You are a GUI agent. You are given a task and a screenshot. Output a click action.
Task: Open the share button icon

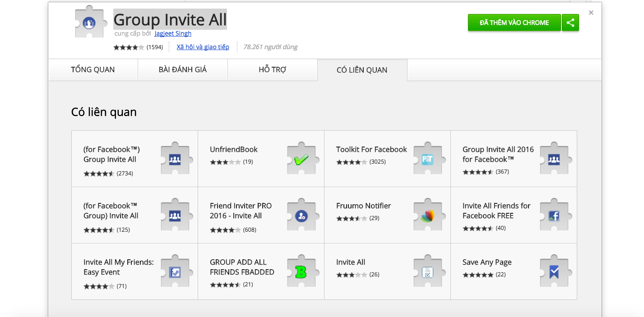click(570, 23)
